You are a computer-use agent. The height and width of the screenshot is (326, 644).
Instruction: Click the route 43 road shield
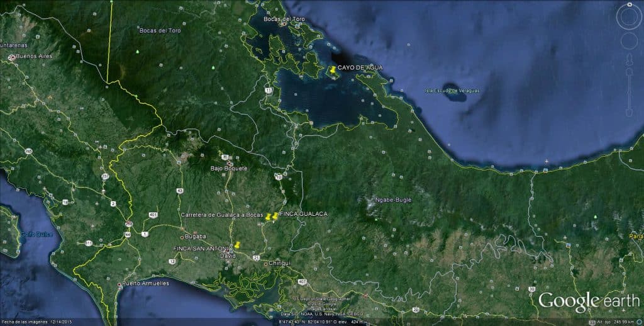pos(179,190)
